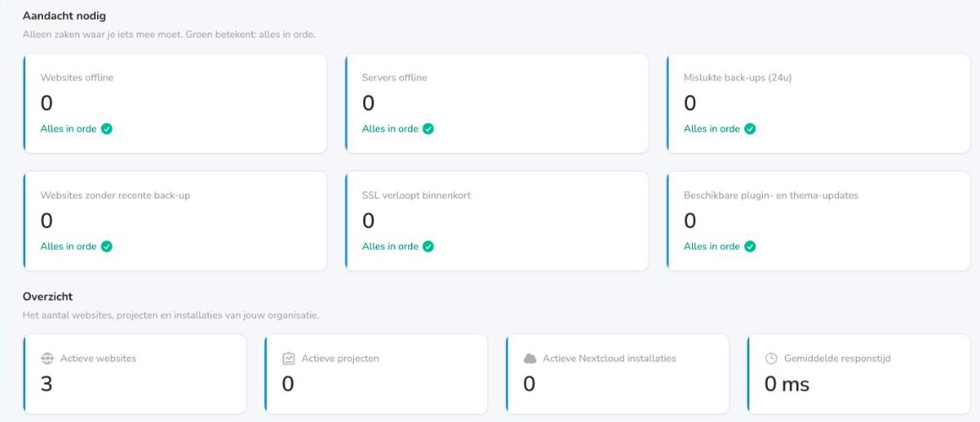980x422 pixels.
Task: Click the green checkmark in the Mislukte back-ups card
Action: [750, 128]
